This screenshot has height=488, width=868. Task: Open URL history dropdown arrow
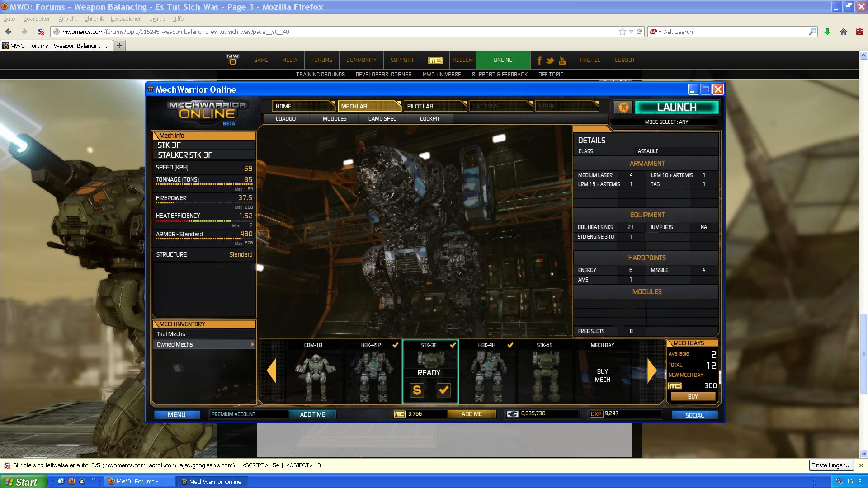pos(631,32)
